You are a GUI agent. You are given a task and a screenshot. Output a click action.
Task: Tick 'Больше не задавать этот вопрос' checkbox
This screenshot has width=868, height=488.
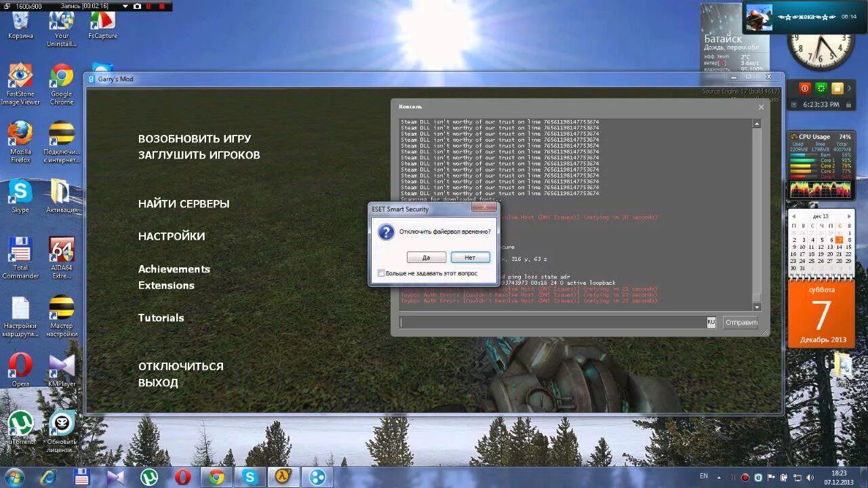(x=381, y=273)
